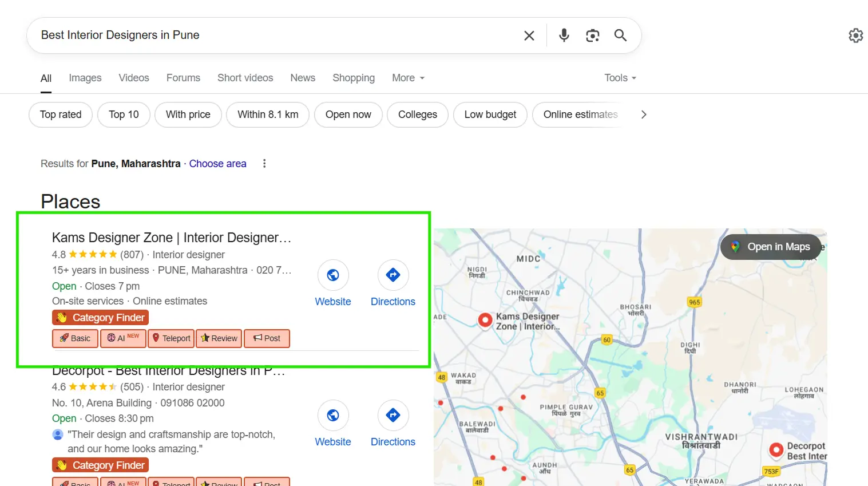
Task: Apply the Low budget filter chip
Action: click(x=490, y=114)
